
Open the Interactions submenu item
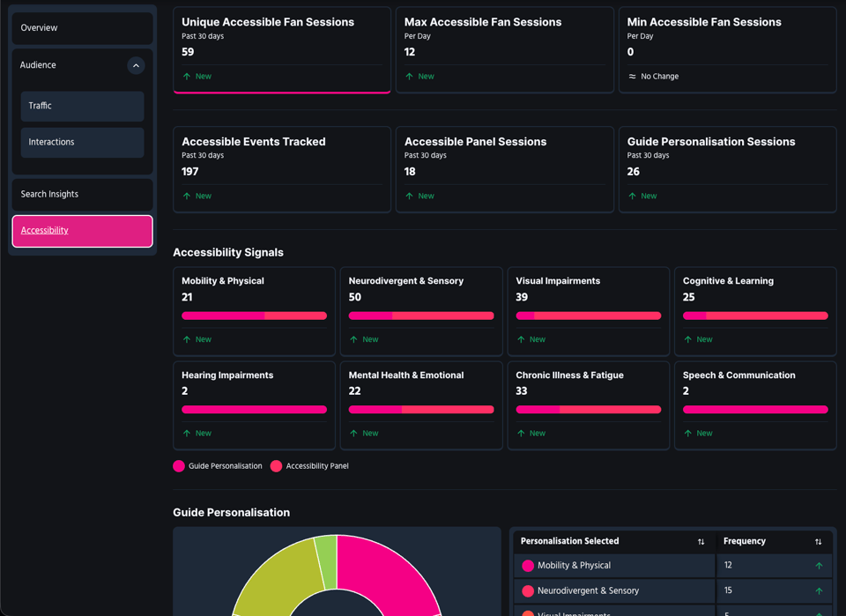coord(82,142)
